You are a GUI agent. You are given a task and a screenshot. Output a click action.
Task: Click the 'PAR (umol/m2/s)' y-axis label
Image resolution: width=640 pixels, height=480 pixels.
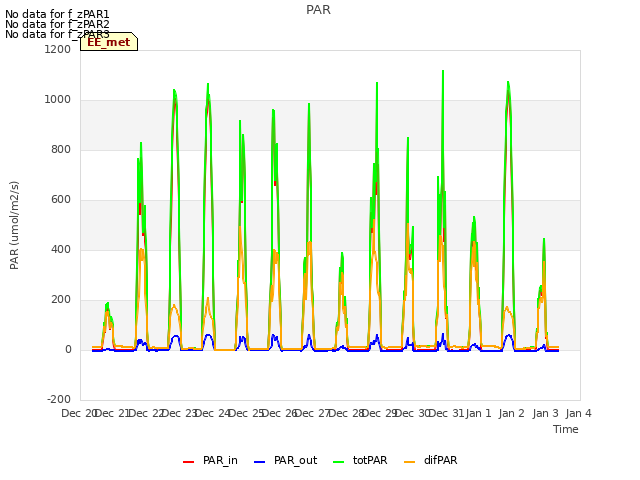(x=14, y=225)
